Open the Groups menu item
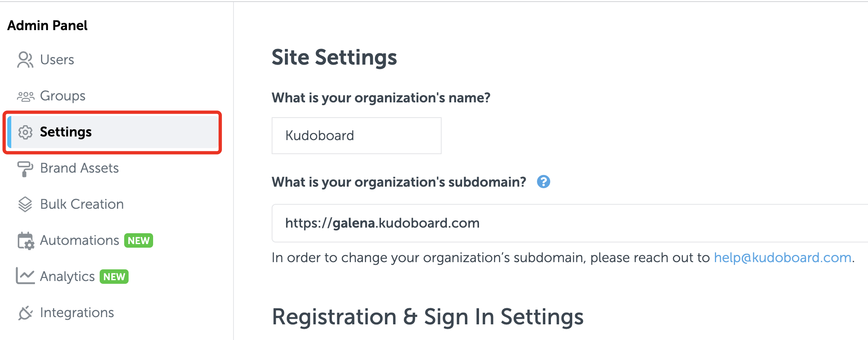 [x=63, y=96]
